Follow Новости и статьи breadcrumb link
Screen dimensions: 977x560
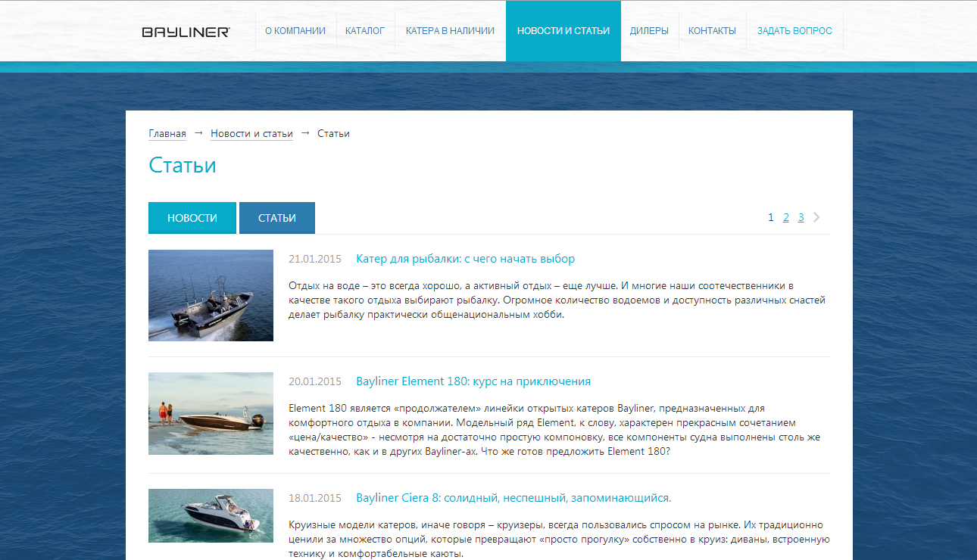251,134
